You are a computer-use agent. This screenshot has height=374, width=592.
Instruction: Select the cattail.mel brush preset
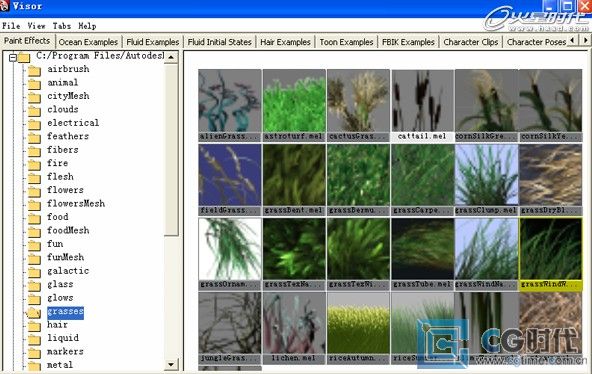(x=422, y=105)
